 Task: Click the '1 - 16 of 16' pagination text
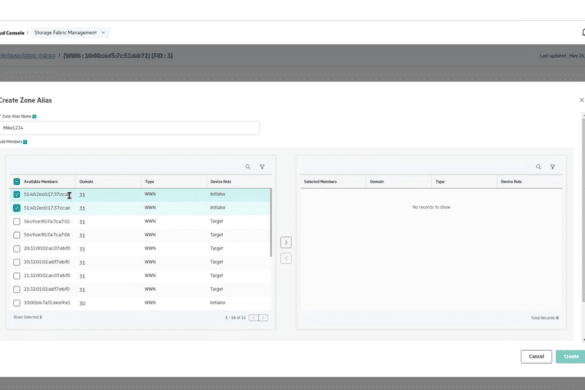(x=235, y=318)
